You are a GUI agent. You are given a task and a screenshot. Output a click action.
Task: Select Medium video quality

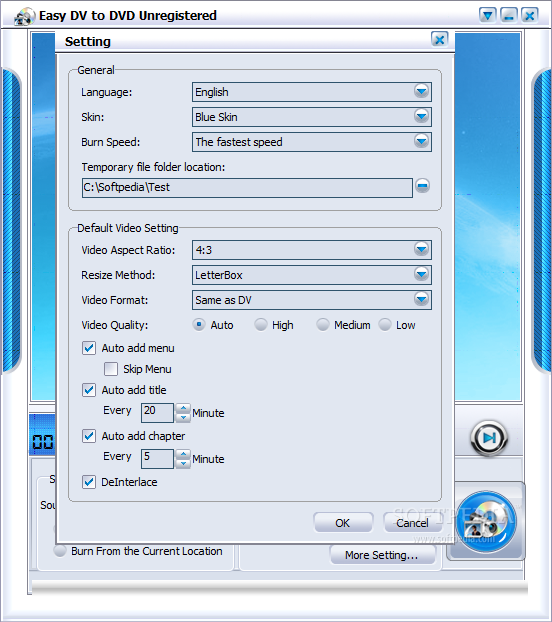(323, 325)
